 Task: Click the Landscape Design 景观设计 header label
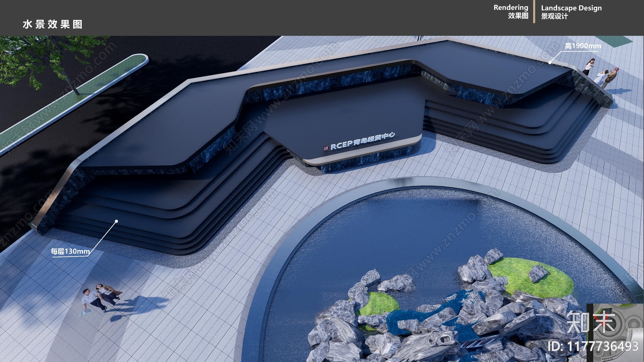click(571, 12)
